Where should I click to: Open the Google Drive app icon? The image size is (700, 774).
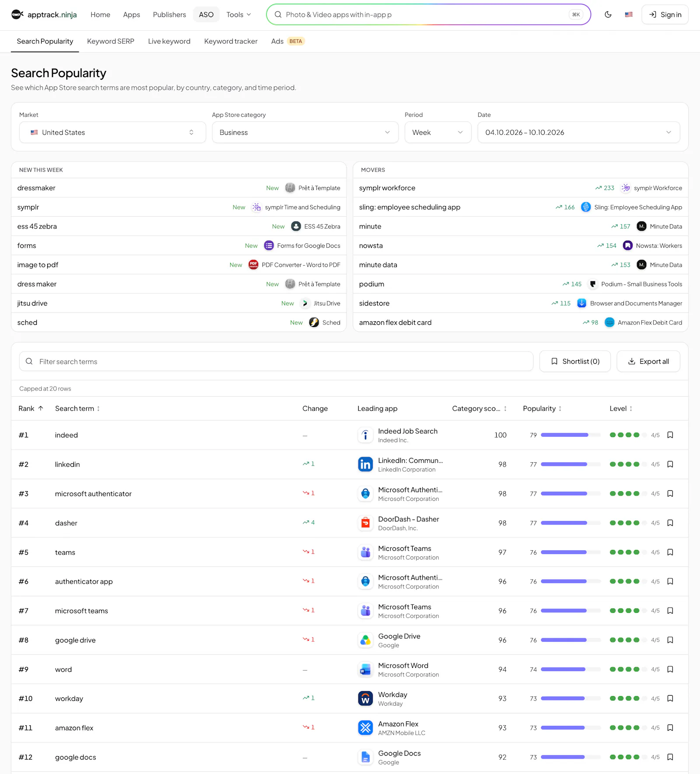point(365,640)
